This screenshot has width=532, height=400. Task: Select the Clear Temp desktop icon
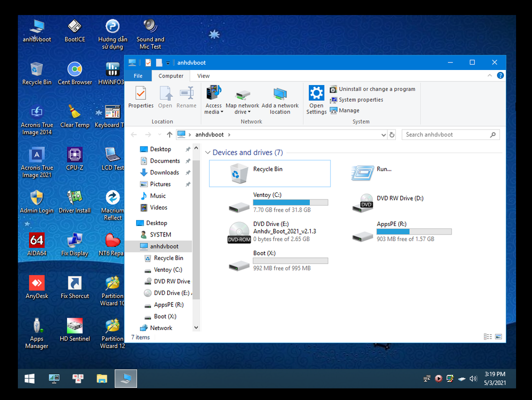[x=75, y=116]
